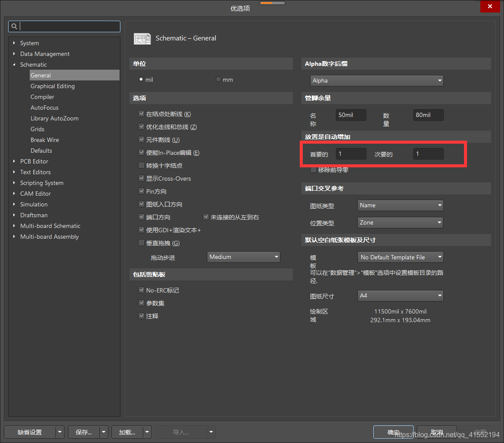Open 图纸尺寸 A4 dropdown

click(400, 295)
